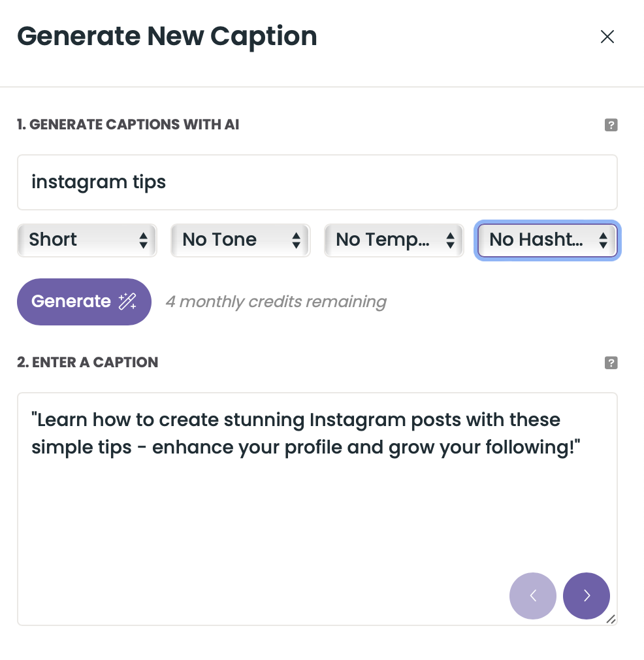Open the No Hasht... hashtag dropdown
644x660 pixels.
pos(539,240)
